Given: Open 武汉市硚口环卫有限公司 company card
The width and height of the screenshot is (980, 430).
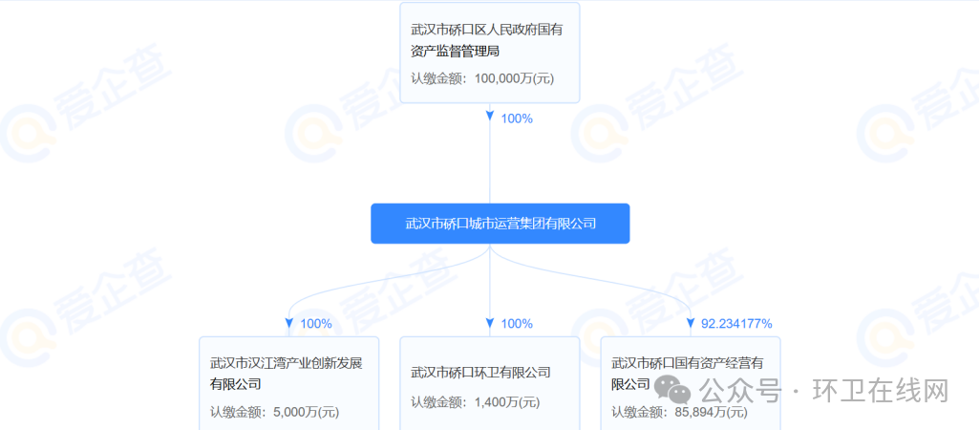Looking at the screenshot, I should (490, 383).
